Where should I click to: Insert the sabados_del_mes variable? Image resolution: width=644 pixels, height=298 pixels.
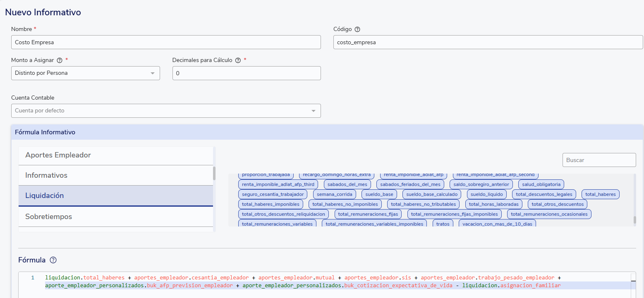[347, 184]
